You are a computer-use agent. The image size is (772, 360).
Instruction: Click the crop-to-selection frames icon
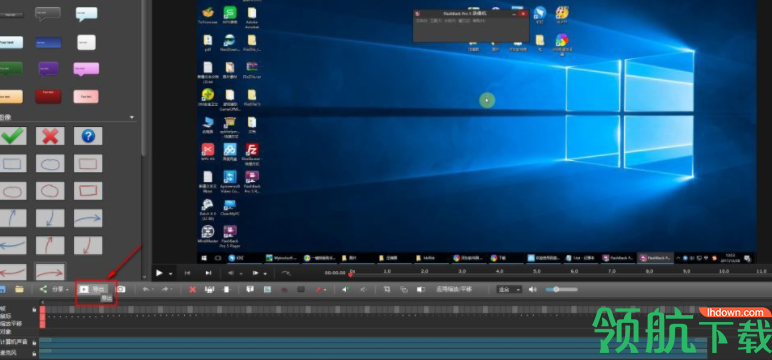[209, 290]
